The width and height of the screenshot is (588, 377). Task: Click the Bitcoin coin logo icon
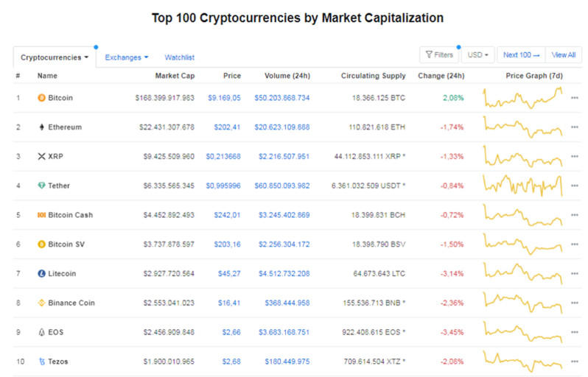(41, 97)
